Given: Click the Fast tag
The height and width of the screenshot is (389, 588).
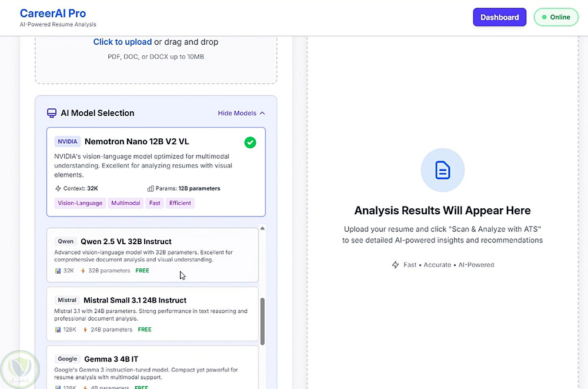Looking at the screenshot, I should [x=155, y=203].
